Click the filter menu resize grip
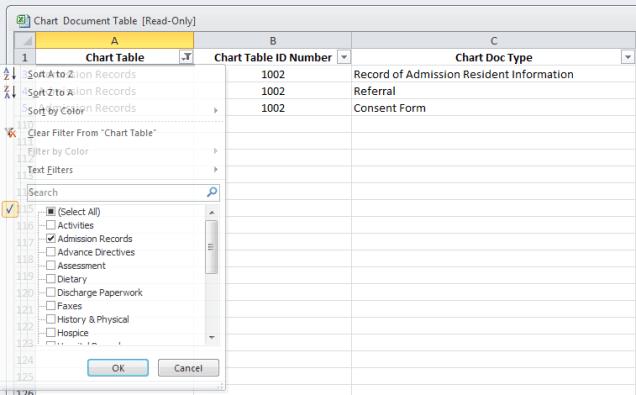Screen dimensions: 636x395 pos(221,386)
